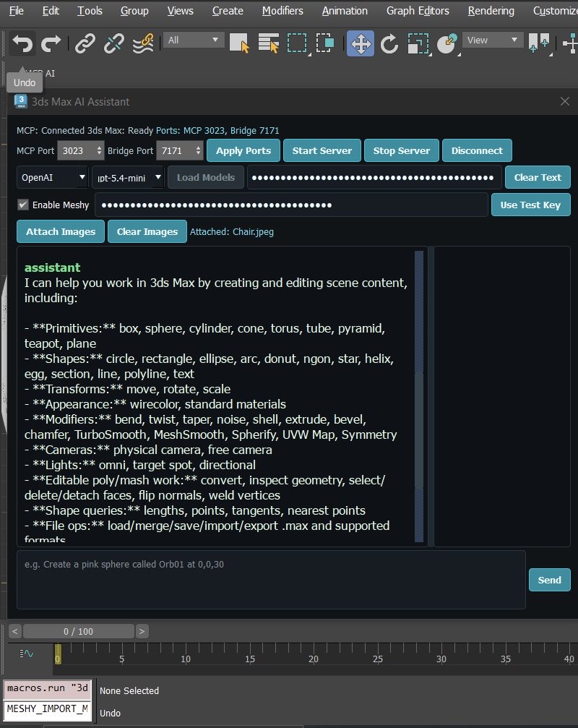The height and width of the screenshot is (728, 578).
Task: Click the Meshy API key field
Action: click(x=291, y=205)
